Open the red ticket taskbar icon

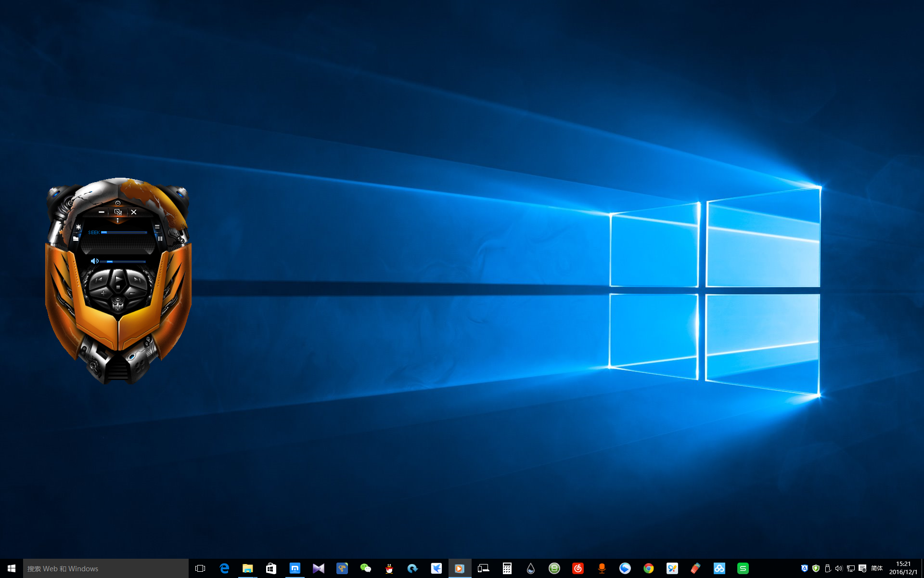696,568
